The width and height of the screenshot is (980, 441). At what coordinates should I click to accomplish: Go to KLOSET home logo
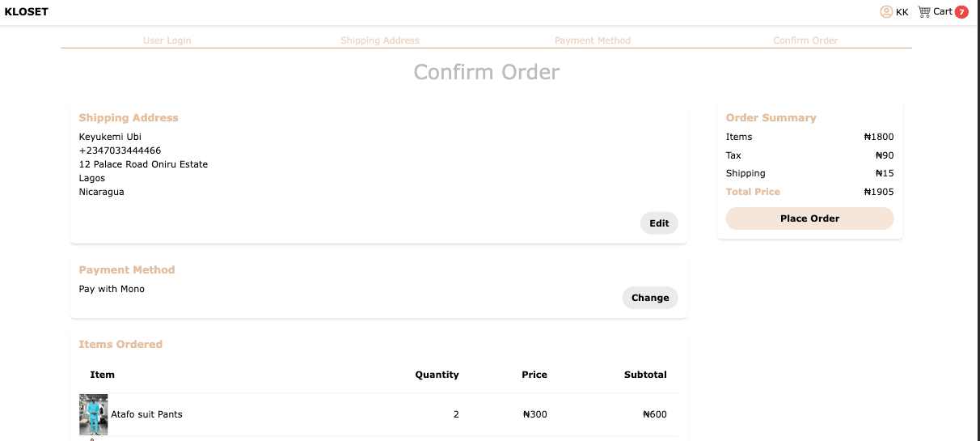tap(27, 12)
